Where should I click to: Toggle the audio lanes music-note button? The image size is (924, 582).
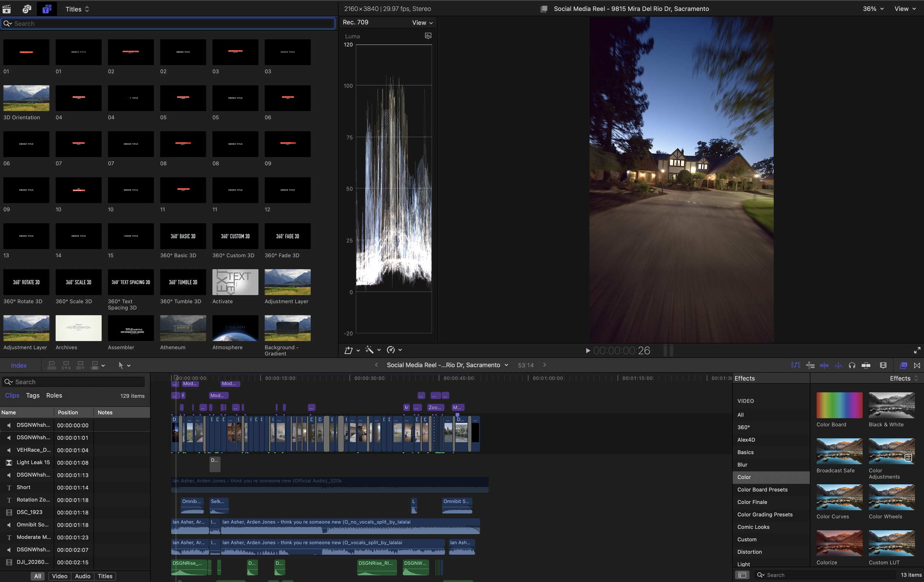coord(795,365)
